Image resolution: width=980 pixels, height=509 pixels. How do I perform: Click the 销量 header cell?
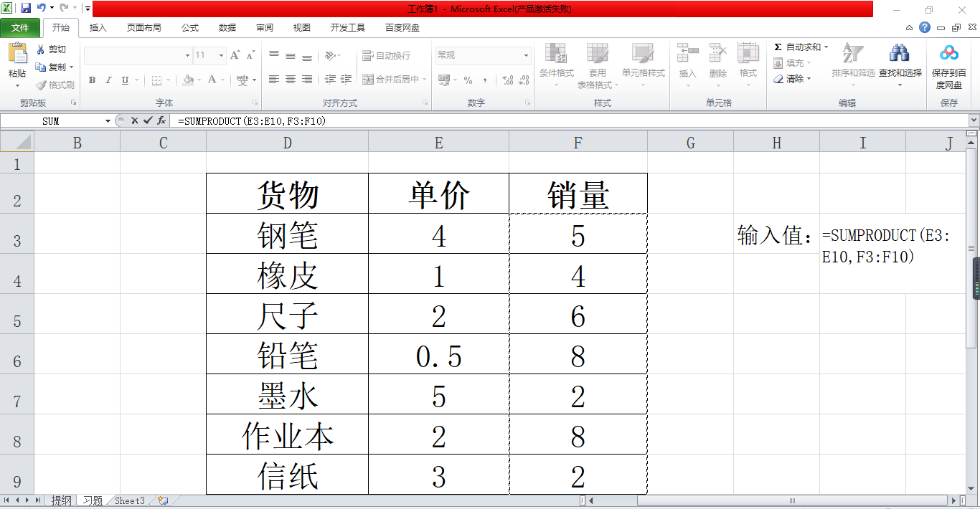coord(578,194)
